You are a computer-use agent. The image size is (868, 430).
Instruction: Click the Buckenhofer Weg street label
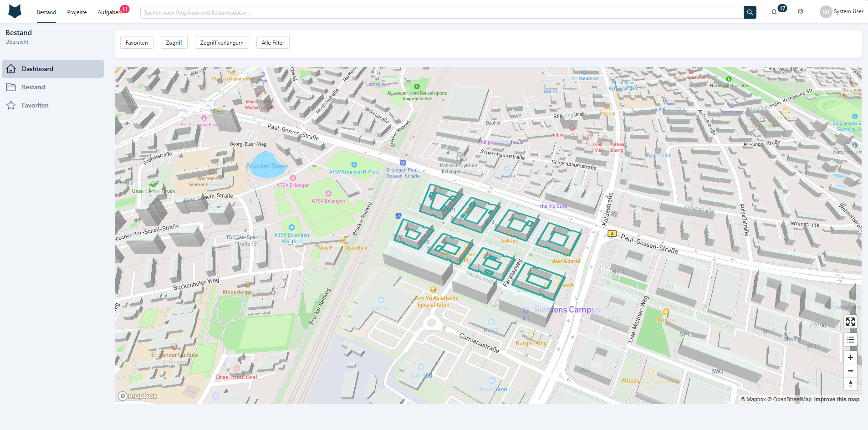pyautogui.click(x=196, y=284)
